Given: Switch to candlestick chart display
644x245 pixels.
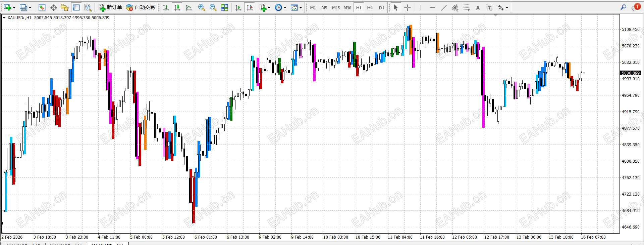Looking at the screenshot, I should (177, 7).
